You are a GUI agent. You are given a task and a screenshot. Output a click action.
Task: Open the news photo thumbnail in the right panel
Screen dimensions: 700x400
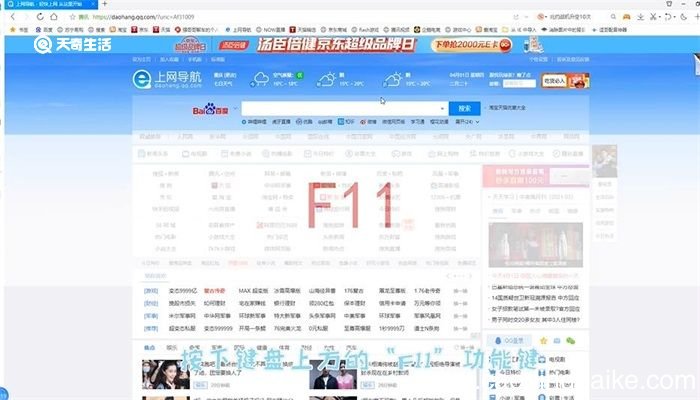click(536, 245)
